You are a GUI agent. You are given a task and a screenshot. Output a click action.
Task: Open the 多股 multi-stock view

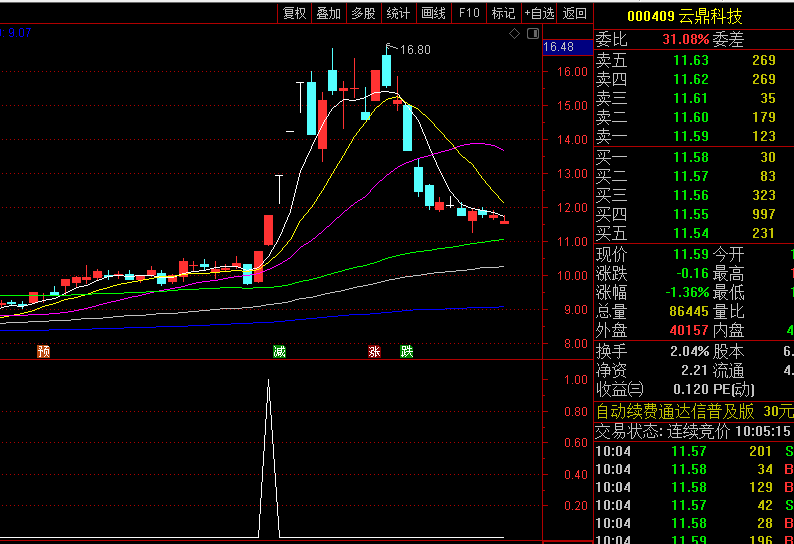click(364, 13)
